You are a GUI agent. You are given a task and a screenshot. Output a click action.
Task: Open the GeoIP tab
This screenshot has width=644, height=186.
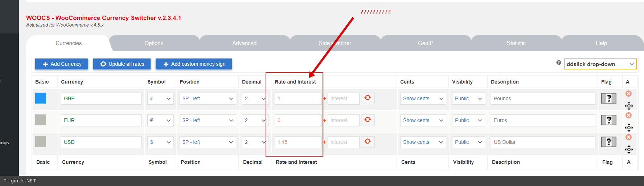pos(426,43)
